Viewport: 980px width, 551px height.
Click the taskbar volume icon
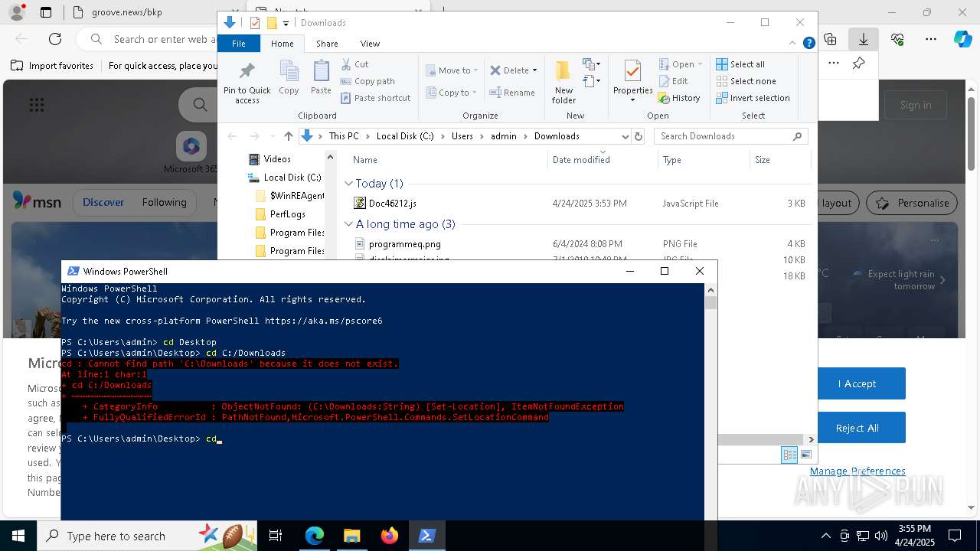[x=881, y=536]
